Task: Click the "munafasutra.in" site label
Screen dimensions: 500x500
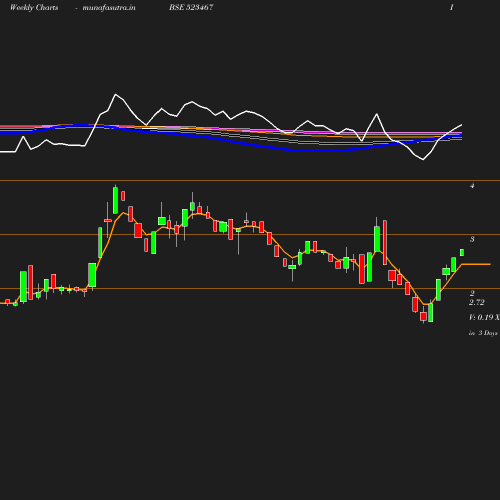Action: point(109,8)
